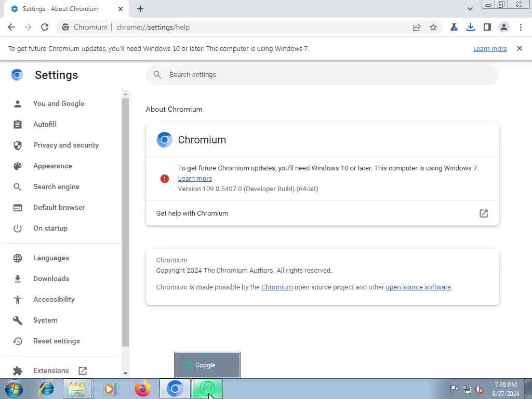Reload the current settings page
Image resolution: width=532 pixels, height=399 pixels.
tap(45, 27)
